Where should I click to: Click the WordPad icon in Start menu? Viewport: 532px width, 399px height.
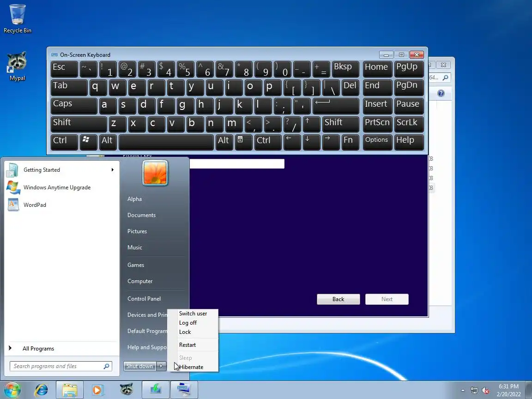(13, 205)
